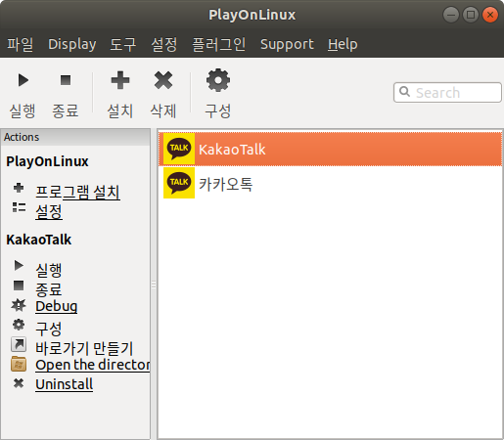Minimize the PlayOnLinux window
This screenshot has height=440, width=504.
click(451, 15)
